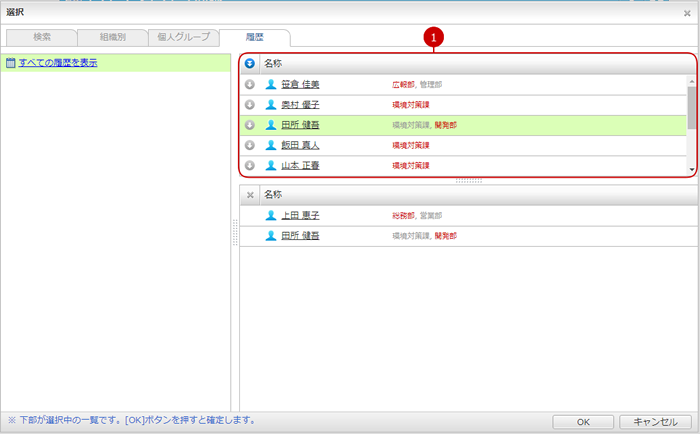Click remove-all X icon in selected list header
700x434 pixels.
click(x=250, y=195)
